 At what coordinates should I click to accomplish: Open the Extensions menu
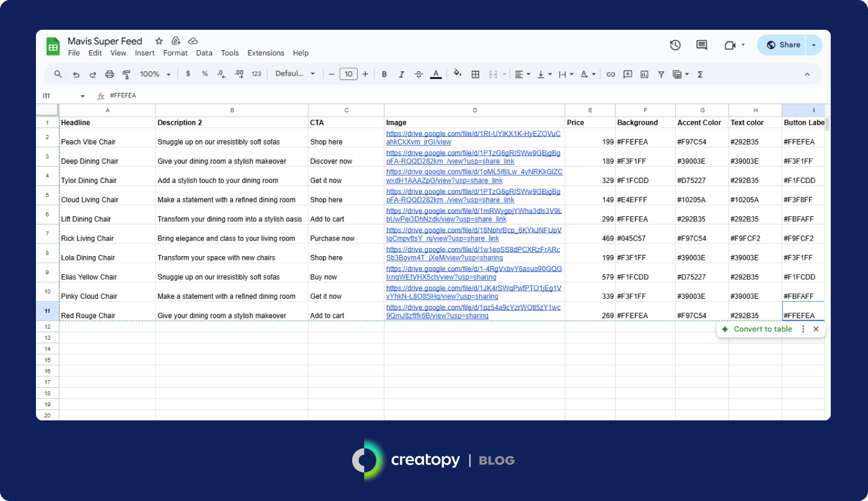[265, 53]
